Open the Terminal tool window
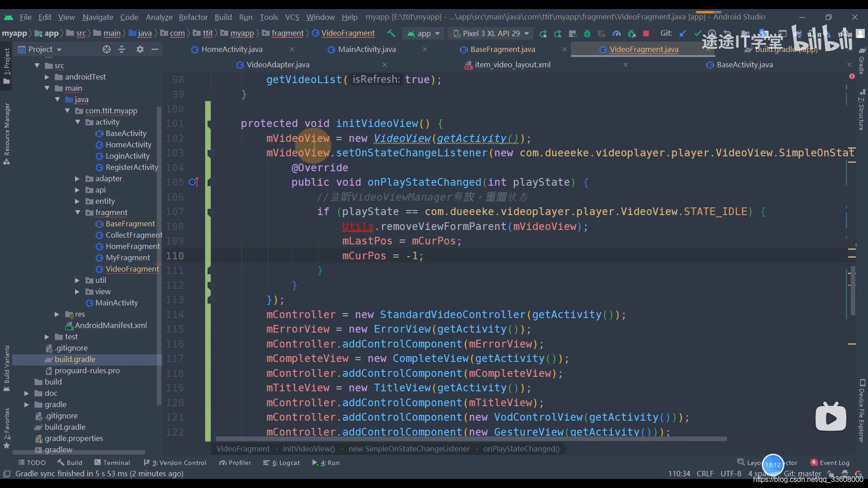 click(x=112, y=462)
